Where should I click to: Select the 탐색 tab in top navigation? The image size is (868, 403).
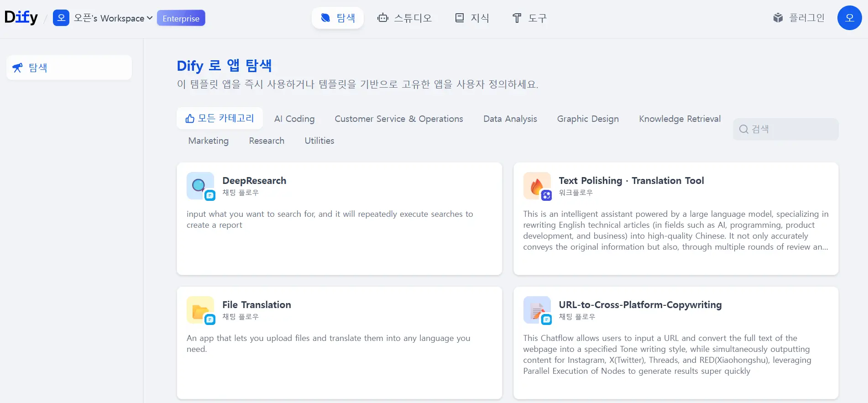(338, 18)
